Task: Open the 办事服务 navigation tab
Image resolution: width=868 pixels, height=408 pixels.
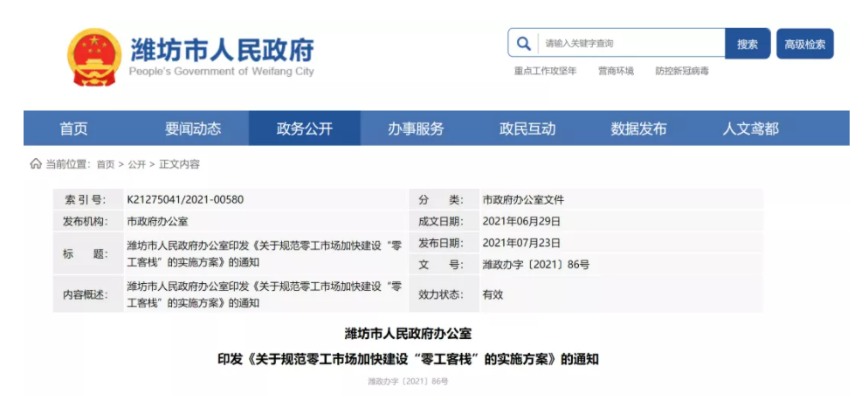Action: (416, 128)
